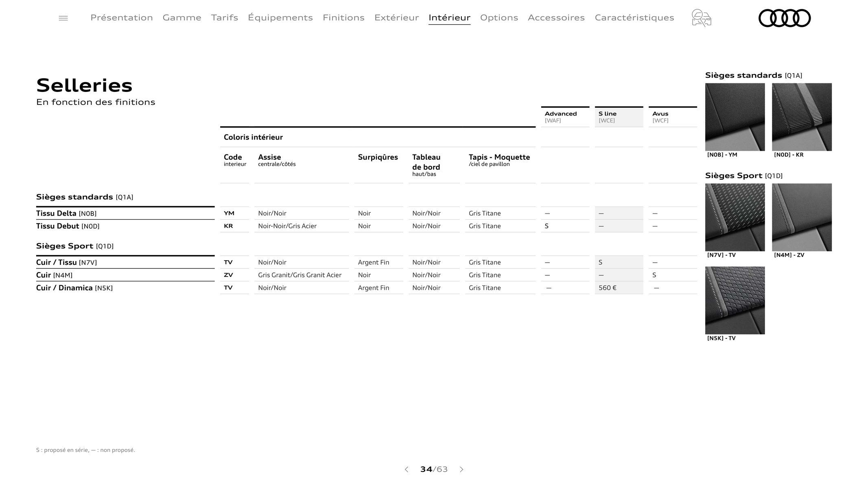The image size is (868, 488).
Task: Click the 'Sièges Sport [Q1D]' table section heading
Action: (x=75, y=246)
